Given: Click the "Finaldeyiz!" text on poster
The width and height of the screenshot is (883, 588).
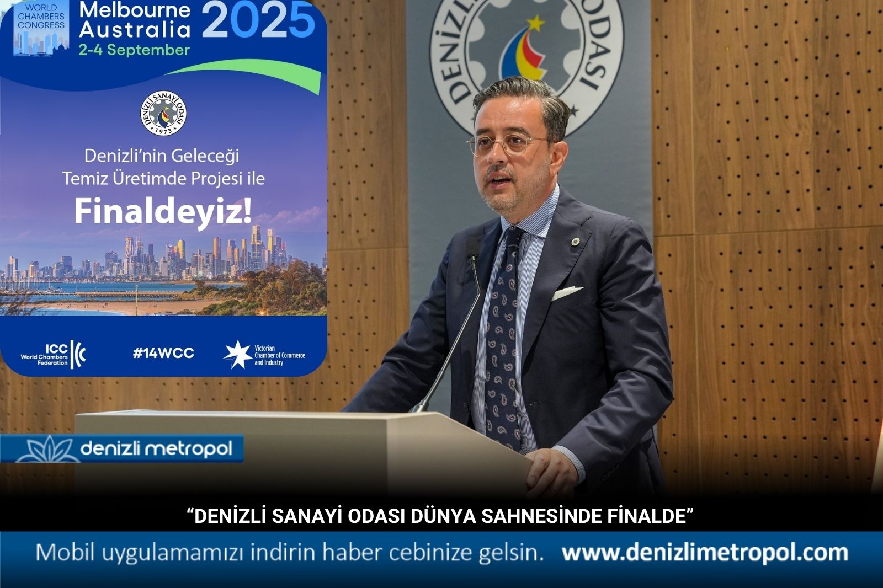Looking at the screenshot, I should (x=163, y=212).
